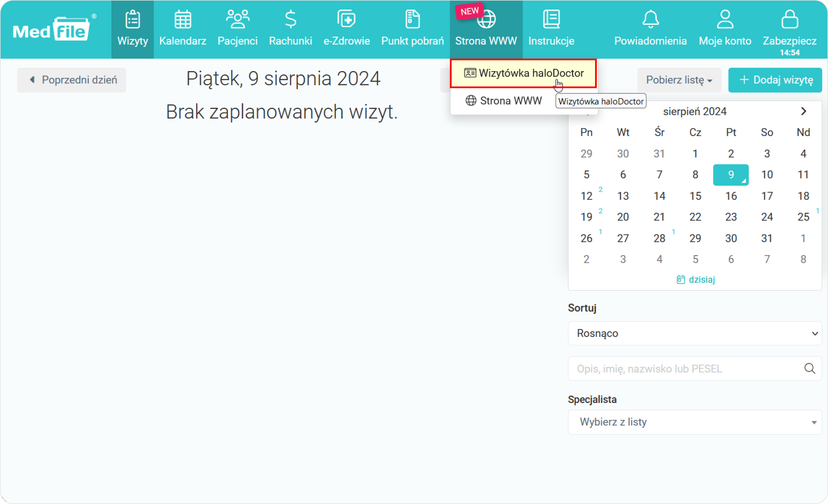
Task: Expand the Pobierz listę dropdown
Action: (679, 80)
